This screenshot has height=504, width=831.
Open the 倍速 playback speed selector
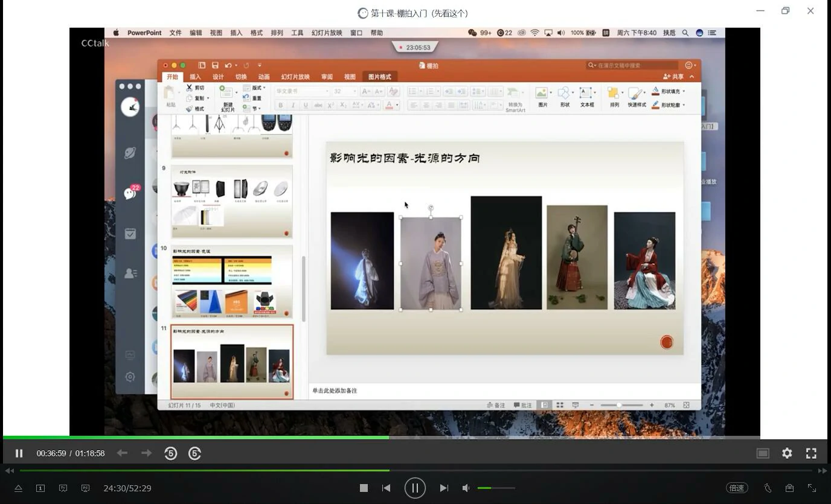point(737,488)
